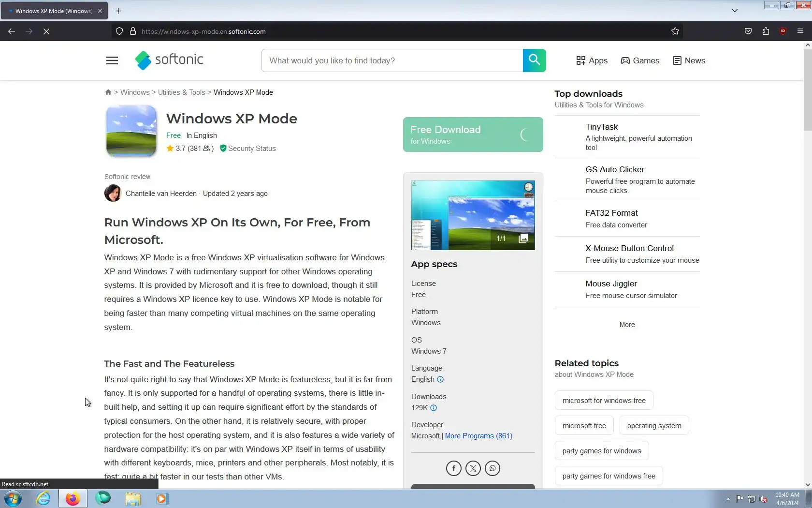
Task: Click the volume icon in system tray
Action: tap(763, 499)
